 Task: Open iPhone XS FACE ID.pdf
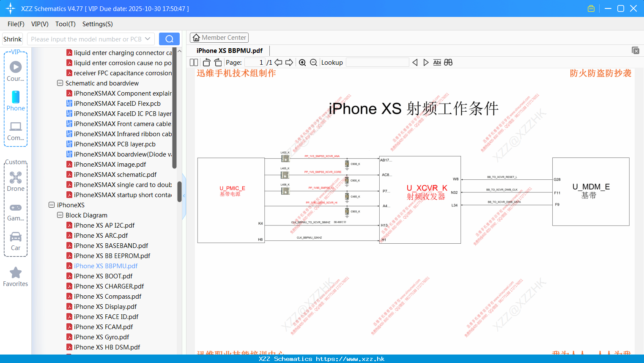point(106,317)
